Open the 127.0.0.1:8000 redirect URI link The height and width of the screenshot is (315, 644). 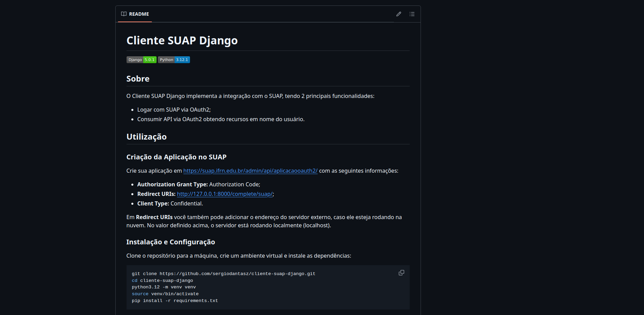(x=225, y=194)
